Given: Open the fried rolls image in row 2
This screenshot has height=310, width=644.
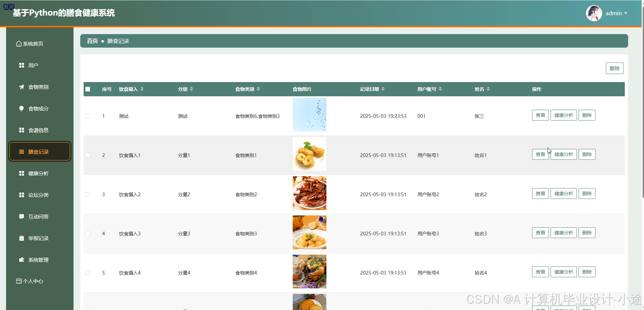Looking at the screenshot, I should 309,154.
